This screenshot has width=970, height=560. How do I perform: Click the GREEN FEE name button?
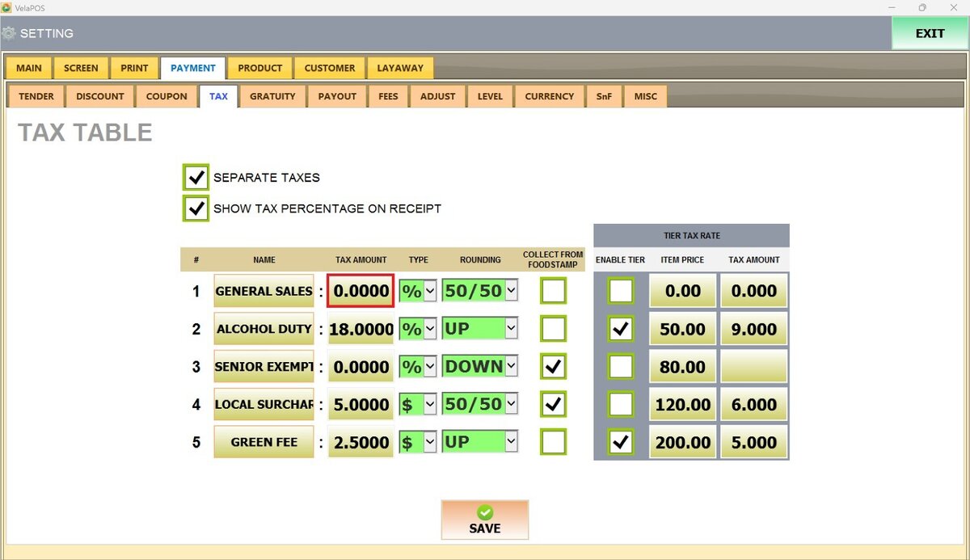[x=264, y=442]
